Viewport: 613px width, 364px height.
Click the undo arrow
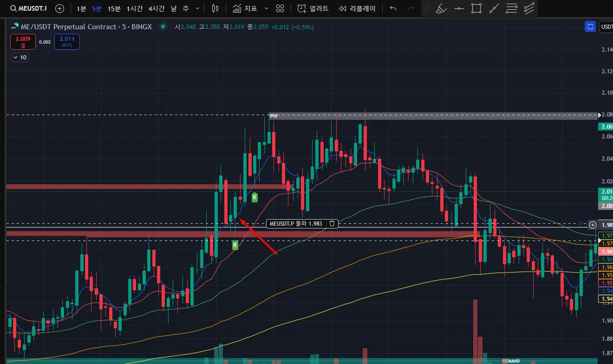393,8
